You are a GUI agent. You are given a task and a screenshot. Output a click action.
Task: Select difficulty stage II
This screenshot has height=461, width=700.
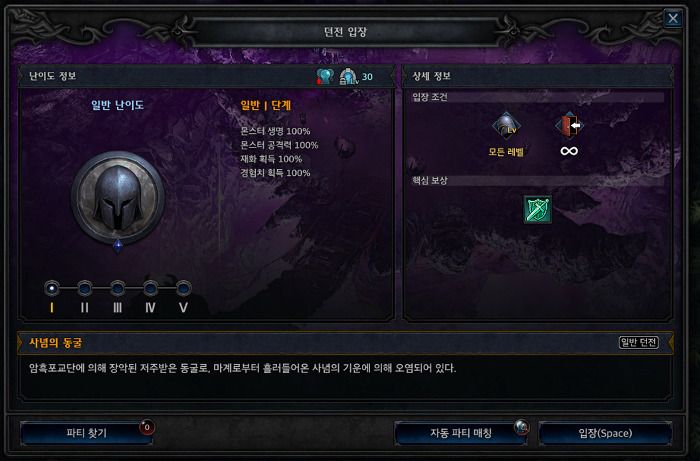pos(85,288)
